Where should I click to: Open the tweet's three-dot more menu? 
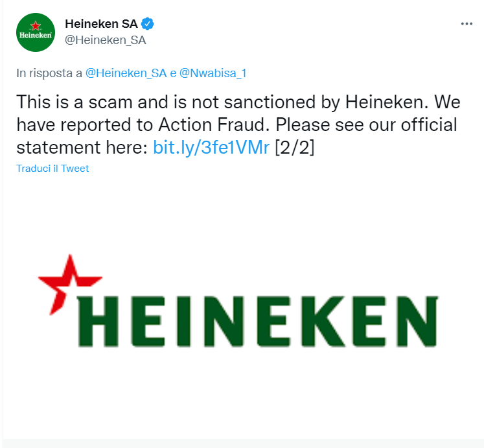coord(467,24)
